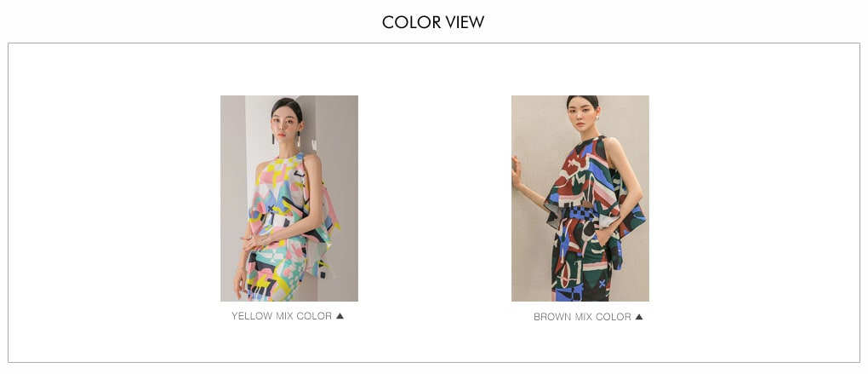
Task: Click the black drop earring in the yellow photo
Action: (x=273, y=138)
